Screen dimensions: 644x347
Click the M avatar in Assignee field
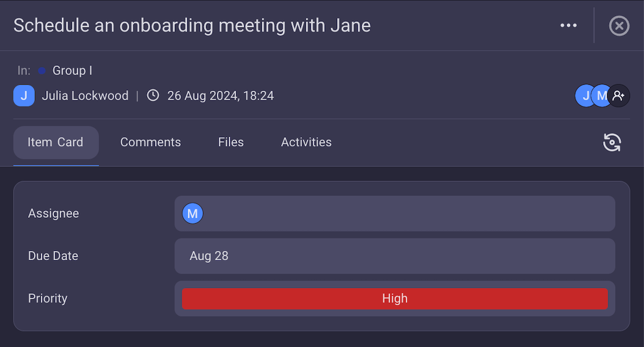click(x=193, y=213)
